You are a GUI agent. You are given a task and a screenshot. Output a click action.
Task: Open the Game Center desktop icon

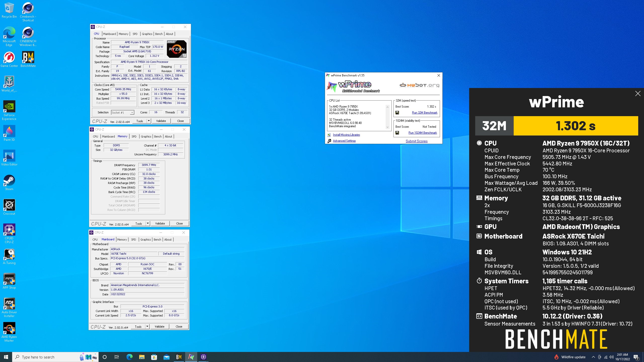point(9,60)
